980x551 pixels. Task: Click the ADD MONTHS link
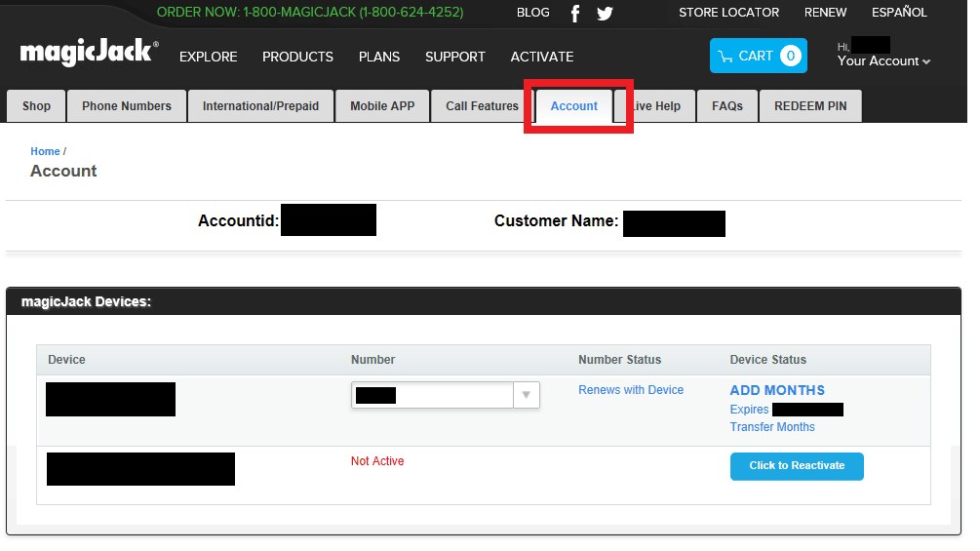[777, 390]
